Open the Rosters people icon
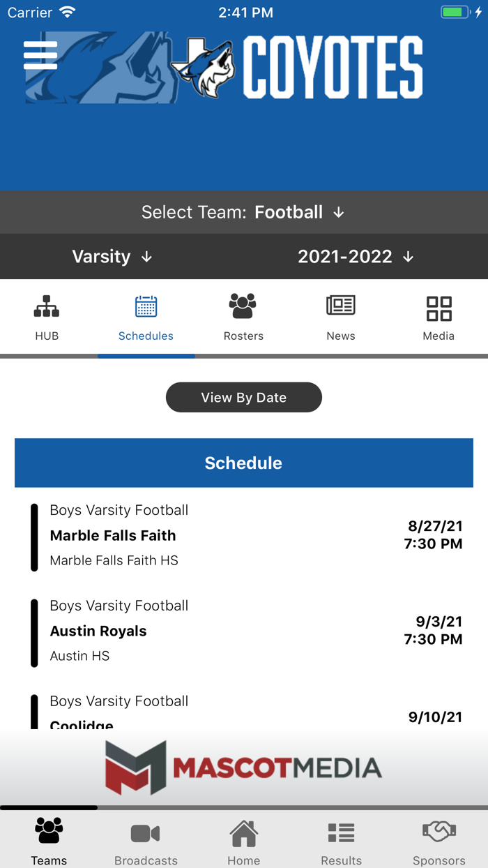Image resolution: width=488 pixels, height=868 pixels. (x=243, y=305)
